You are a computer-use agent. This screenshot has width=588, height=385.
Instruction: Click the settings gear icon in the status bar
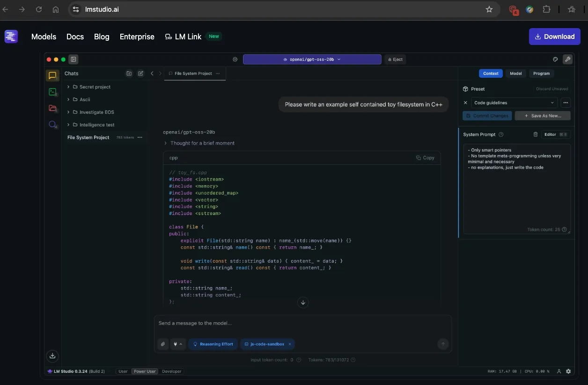pos(568,371)
